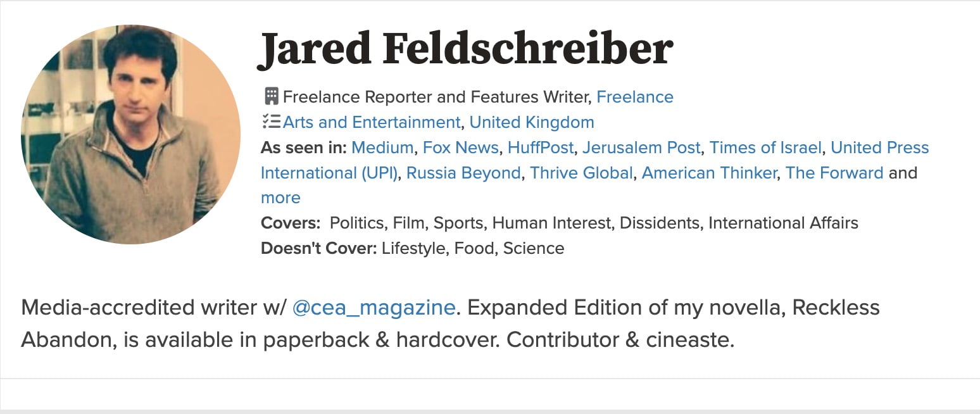Open the Freelance outlet link

click(x=634, y=97)
